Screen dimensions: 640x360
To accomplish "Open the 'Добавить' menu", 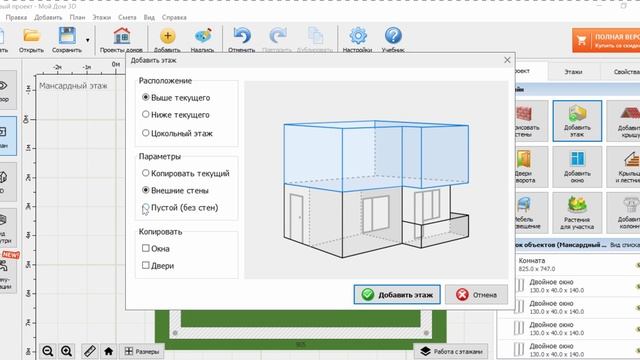I will click(48, 18).
